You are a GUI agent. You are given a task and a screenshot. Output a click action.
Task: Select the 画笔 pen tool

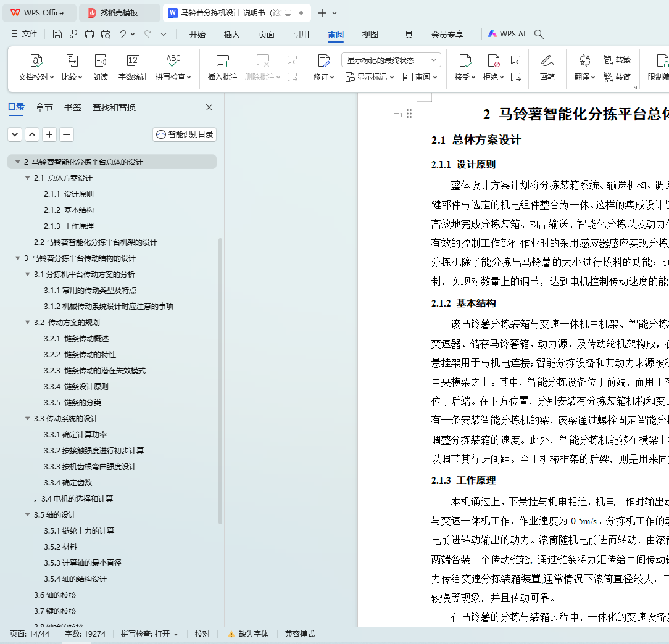[x=547, y=61]
